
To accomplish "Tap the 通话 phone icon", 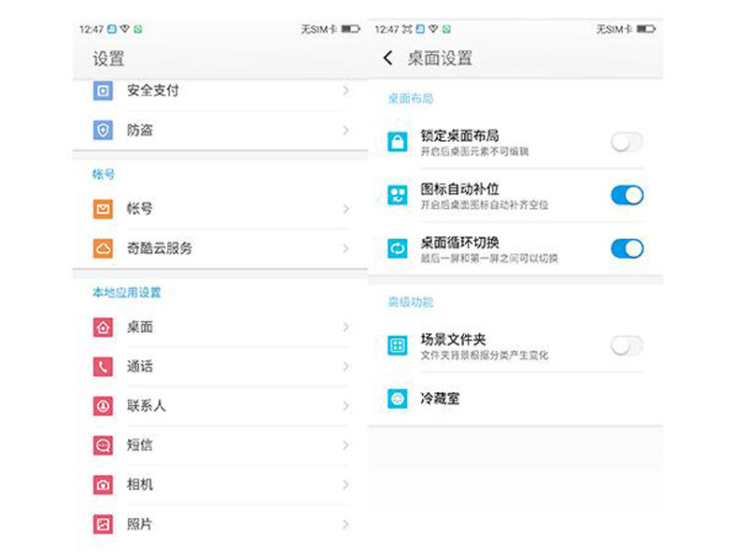I will pyautogui.click(x=103, y=367).
